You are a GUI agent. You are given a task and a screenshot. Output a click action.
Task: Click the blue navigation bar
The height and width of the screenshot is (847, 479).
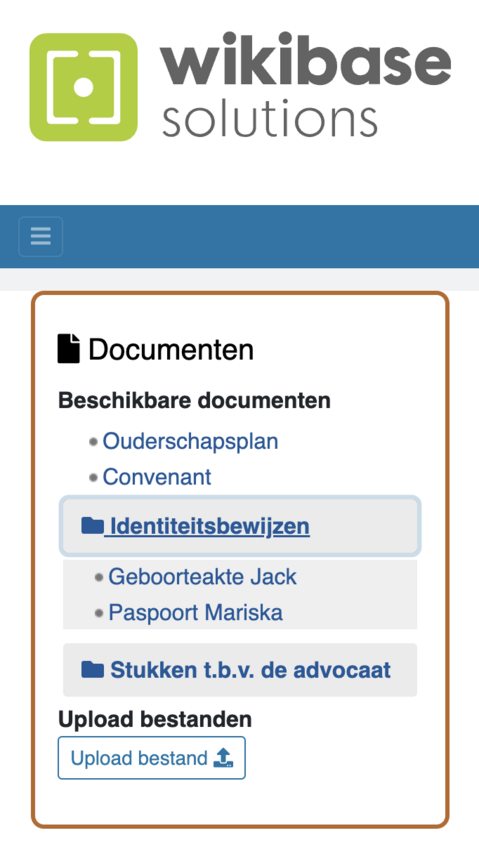(239, 237)
